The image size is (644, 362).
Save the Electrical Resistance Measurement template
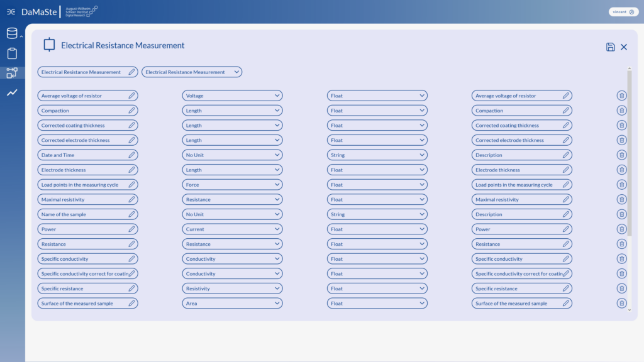610,47
